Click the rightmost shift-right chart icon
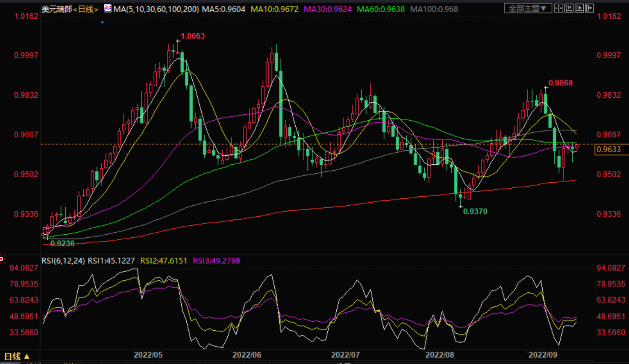Image resolution: width=629 pixels, height=364 pixels. [589, 8]
